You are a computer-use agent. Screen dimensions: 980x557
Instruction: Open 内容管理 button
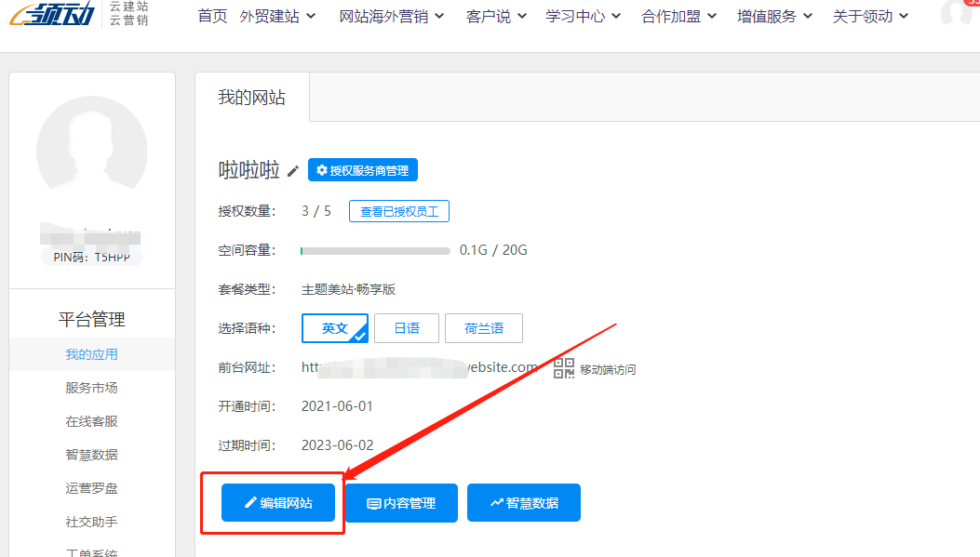401,503
